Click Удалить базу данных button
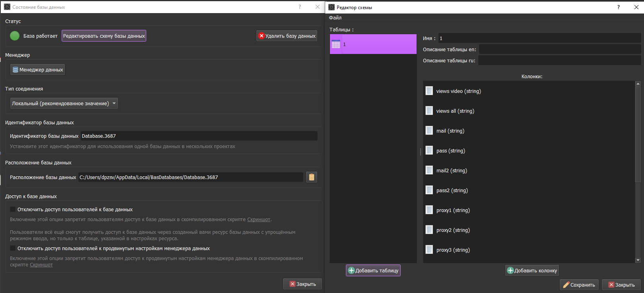This screenshot has width=644, height=293. (x=287, y=36)
